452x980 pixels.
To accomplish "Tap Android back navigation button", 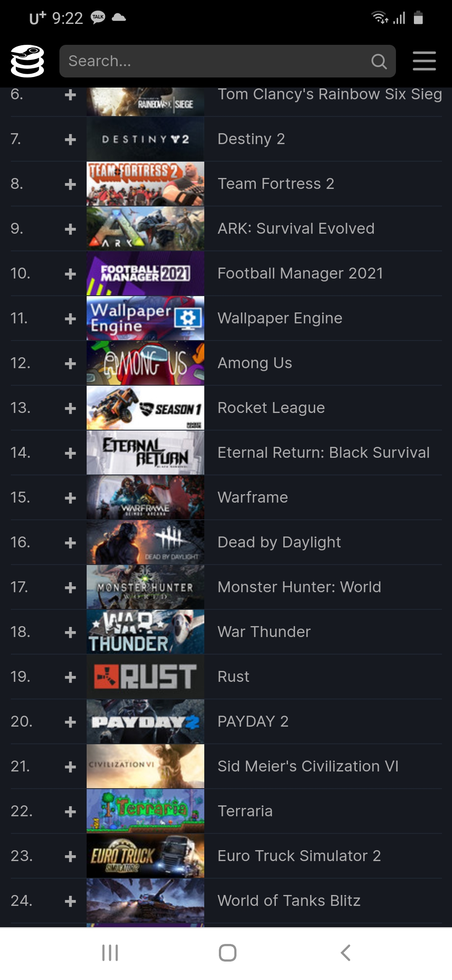I will 345,953.
